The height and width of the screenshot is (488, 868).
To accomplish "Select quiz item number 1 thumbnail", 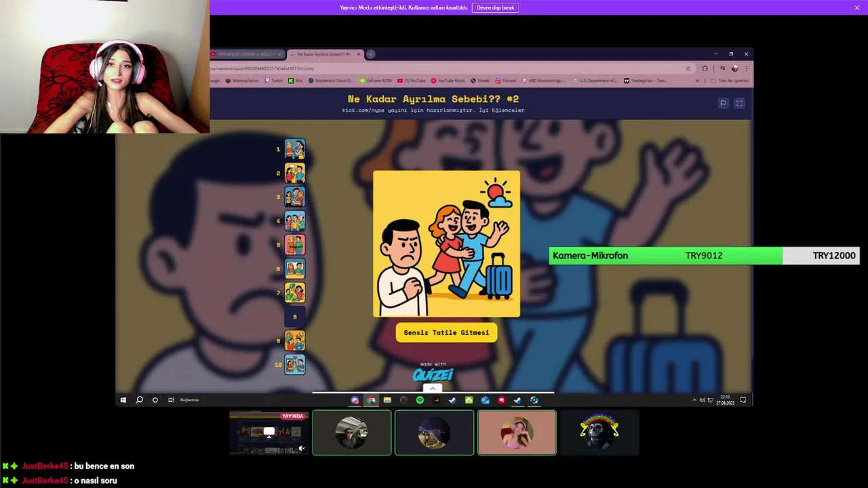I will click(x=294, y=149).
